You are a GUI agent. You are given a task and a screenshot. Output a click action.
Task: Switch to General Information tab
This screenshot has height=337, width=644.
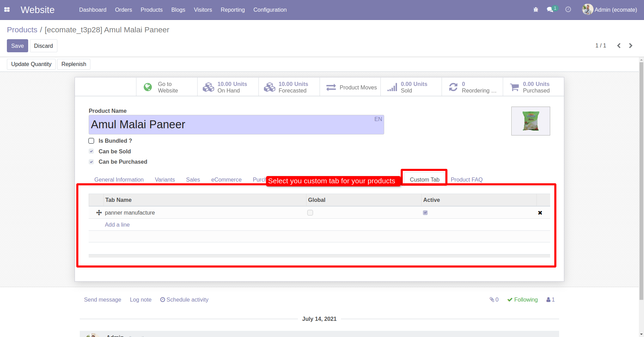119,180
